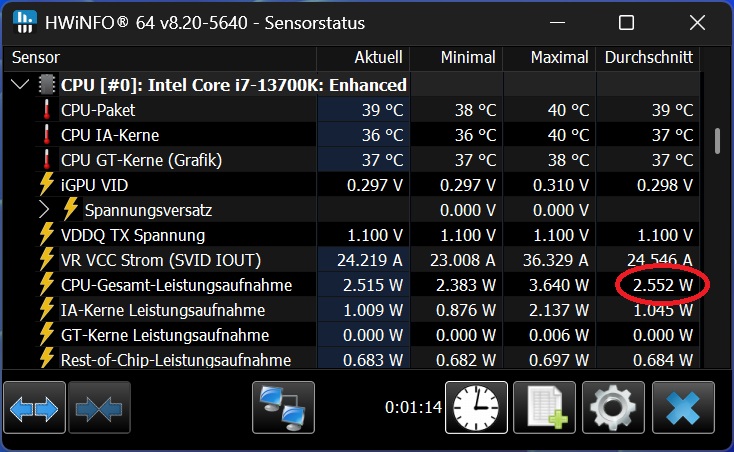The image size is (734, 452).
Task: Open the network remote monitoring button
Action: [283, 408]
